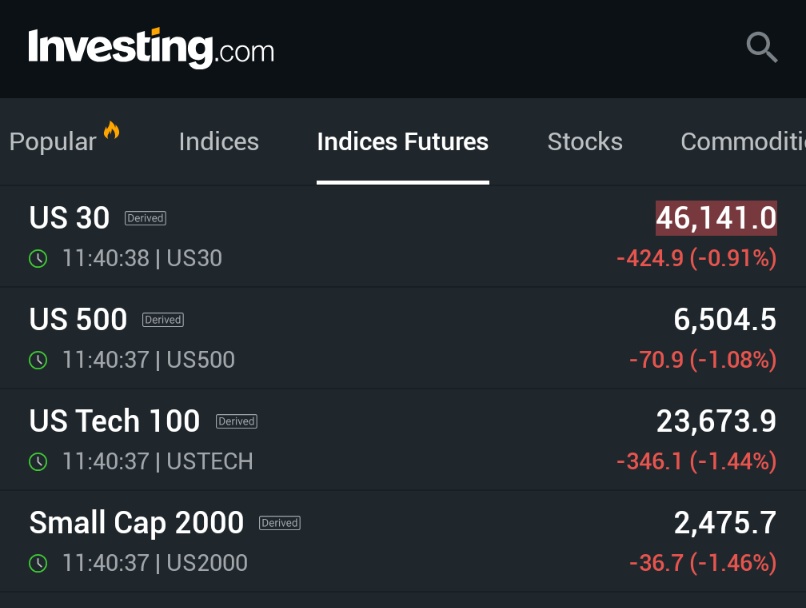This screenshot has height=608, width=806.
Task: Open the US 500 instrument link
Action: (78, 319)
